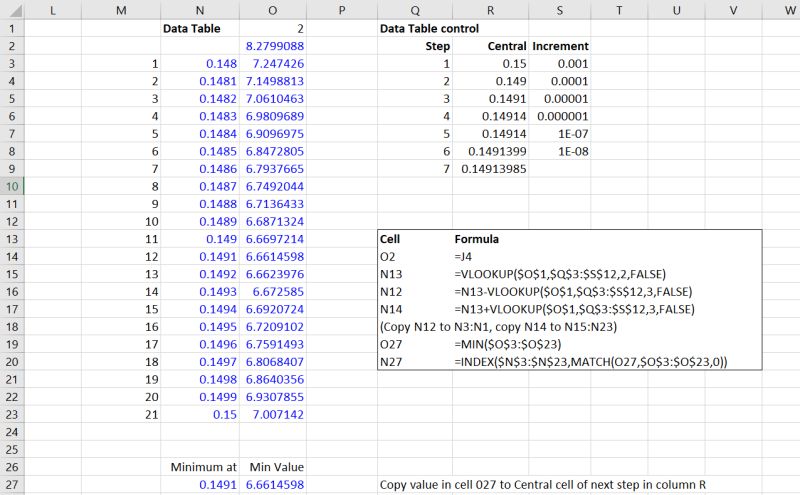Select column header S
Viewport: 800px width, 495px height.
(560, 10)
